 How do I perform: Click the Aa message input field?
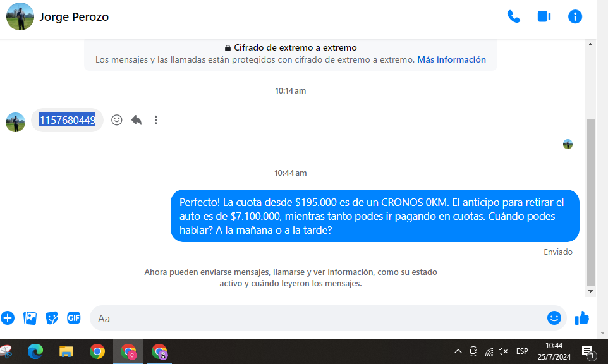tap(316, 318)
